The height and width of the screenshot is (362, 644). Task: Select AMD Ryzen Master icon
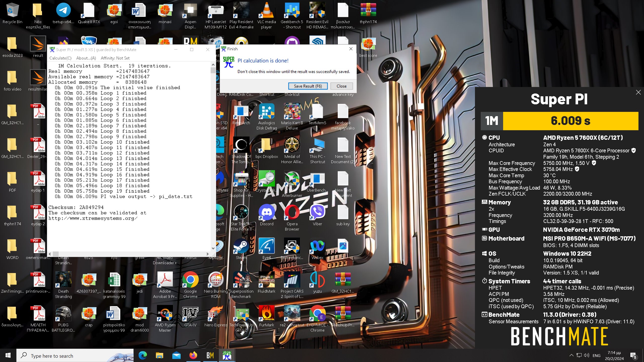tap(165, 319)
